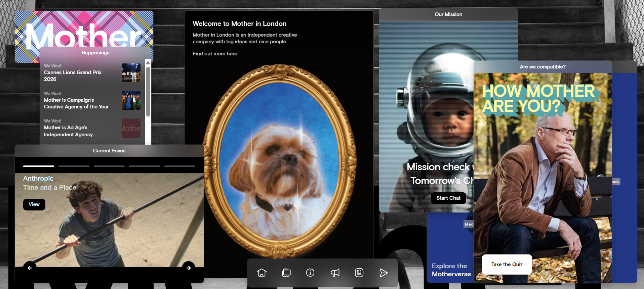Advance to next slide in Current Faves
This screenshot has height=289, width=644.
coord(189,268)
